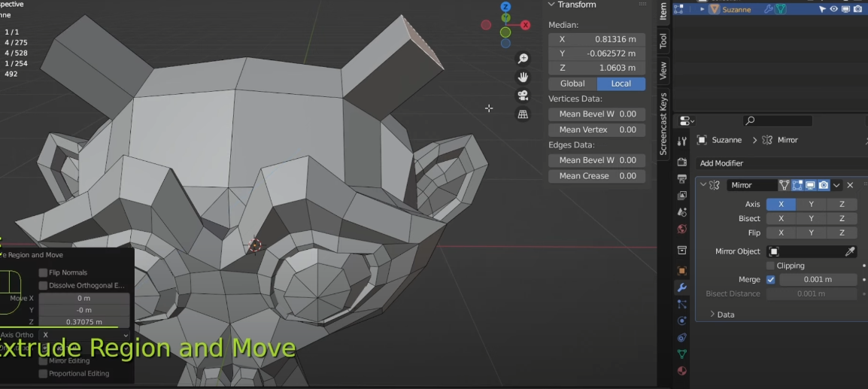Open the Tool sidebar tab

coord(663,41)
